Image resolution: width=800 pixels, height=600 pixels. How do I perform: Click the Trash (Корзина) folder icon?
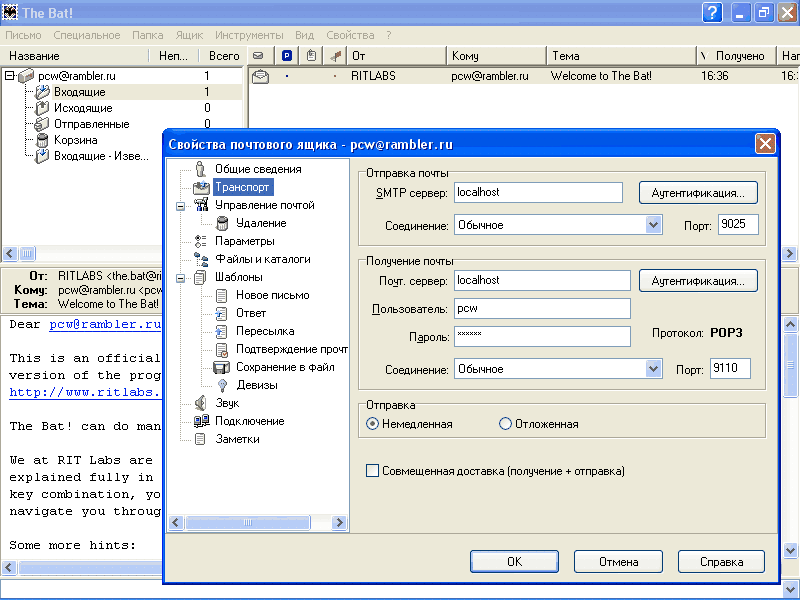click(x=42, y=140)
